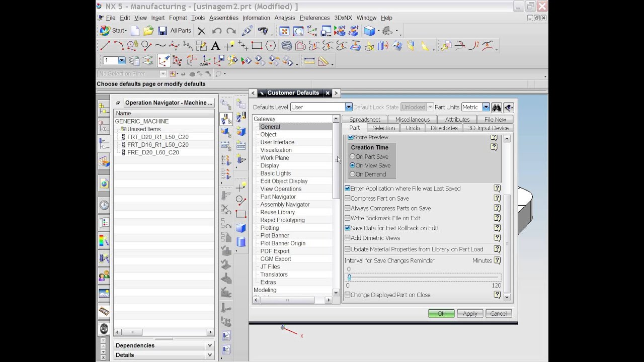Switch to the Spreadsheet tab
This screenshot has height=362, width=644.
click(365, 120)
